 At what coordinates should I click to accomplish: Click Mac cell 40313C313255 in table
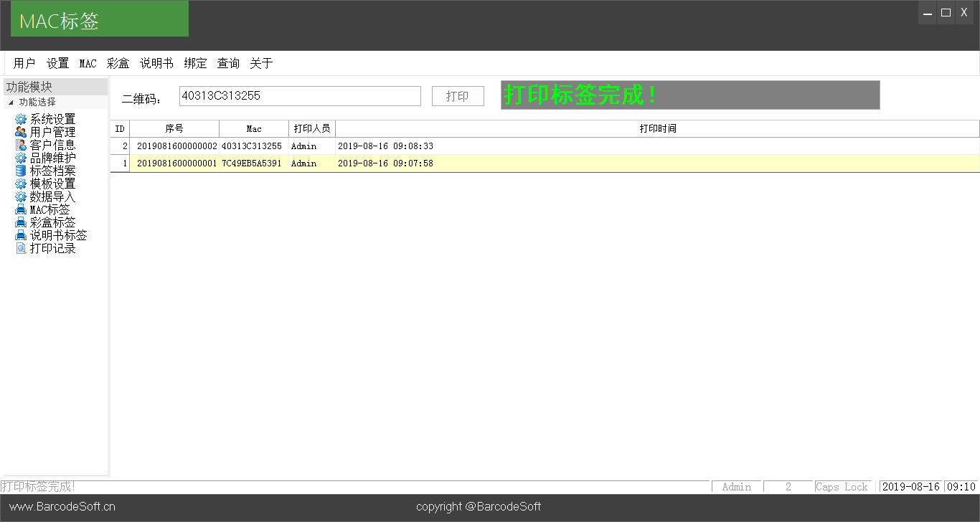point(254,146)
